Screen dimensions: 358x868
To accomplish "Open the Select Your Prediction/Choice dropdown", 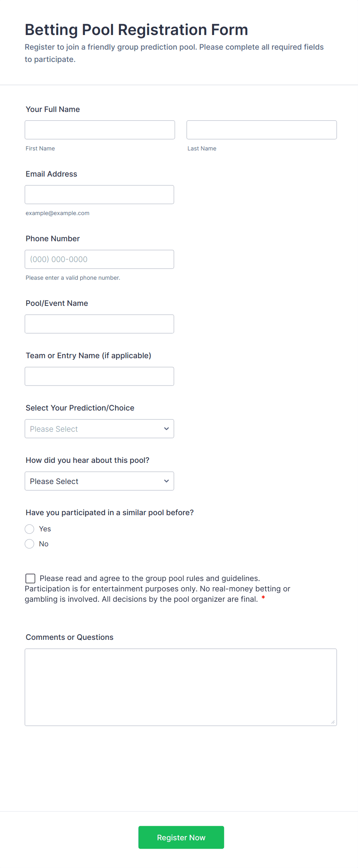I will tap(94, 428).
